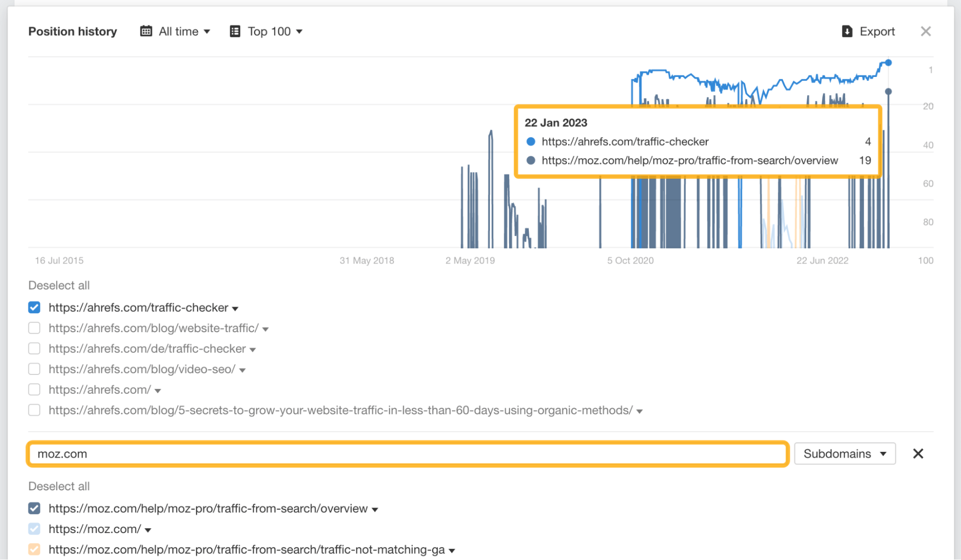Uncheck moz.com/help/moz-pro/traffic-from-search/overview
This screenshot has height=560, width=961.
tap(34, 508)
